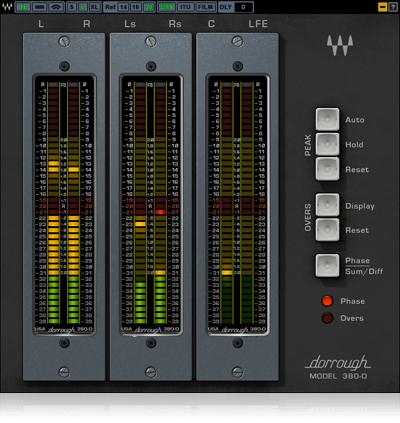Click the Overs Display button
Image resolution: width=400 pixels, height=423 pixels.
pos(327,205)
